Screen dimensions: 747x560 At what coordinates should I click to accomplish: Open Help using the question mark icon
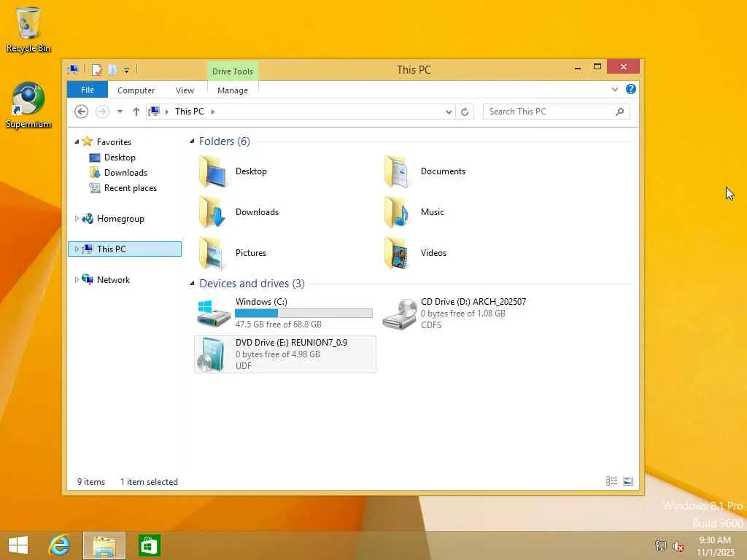point(631,89)
